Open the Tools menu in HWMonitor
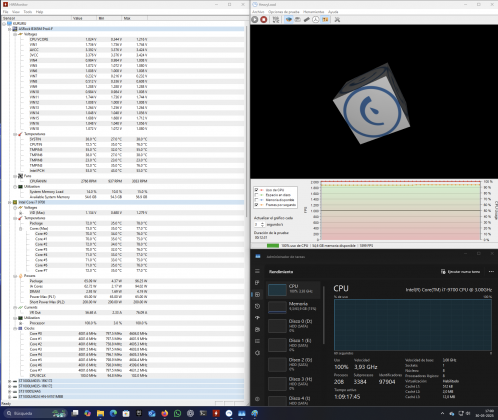The width and height of the screenshot is (498, 420). pyautogui.click(x=28, y=12)
